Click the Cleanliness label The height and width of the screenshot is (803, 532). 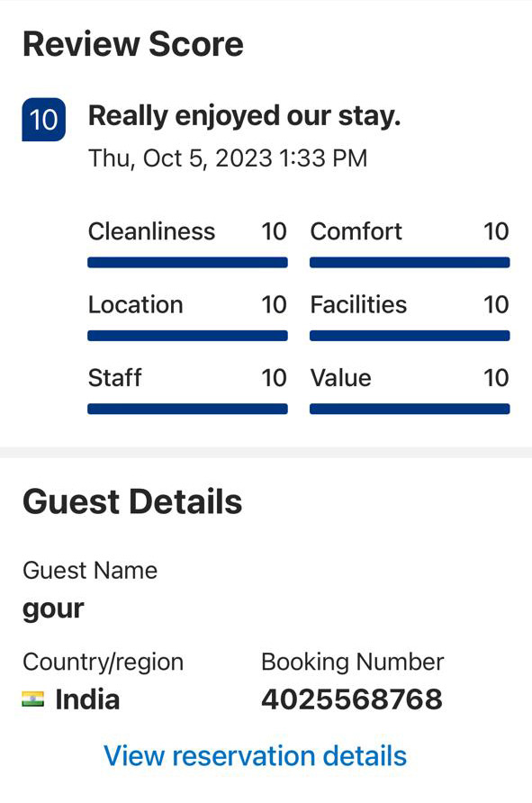[151, 231]
